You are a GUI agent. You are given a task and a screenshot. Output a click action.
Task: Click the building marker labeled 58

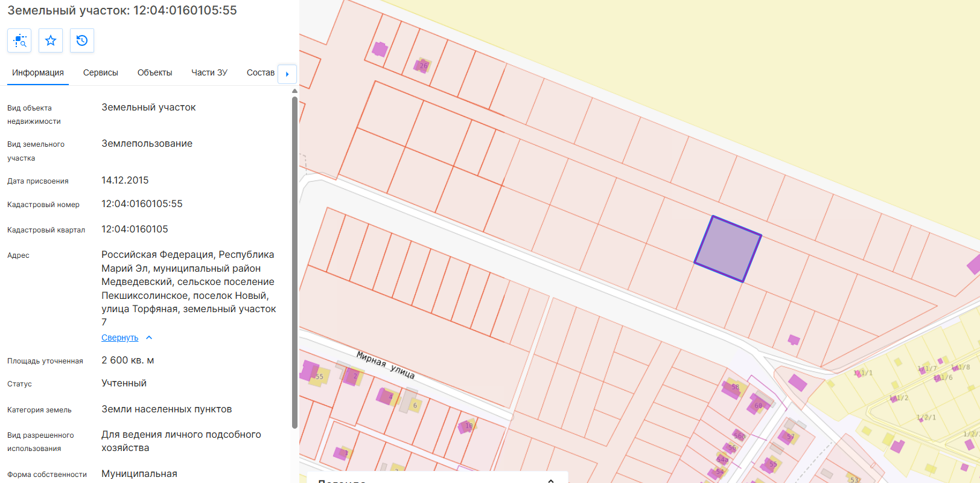[731, 389]
